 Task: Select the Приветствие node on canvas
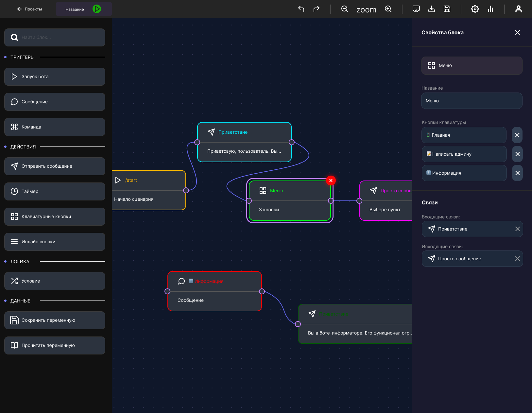pyautogui.click(x=244, y=142)
